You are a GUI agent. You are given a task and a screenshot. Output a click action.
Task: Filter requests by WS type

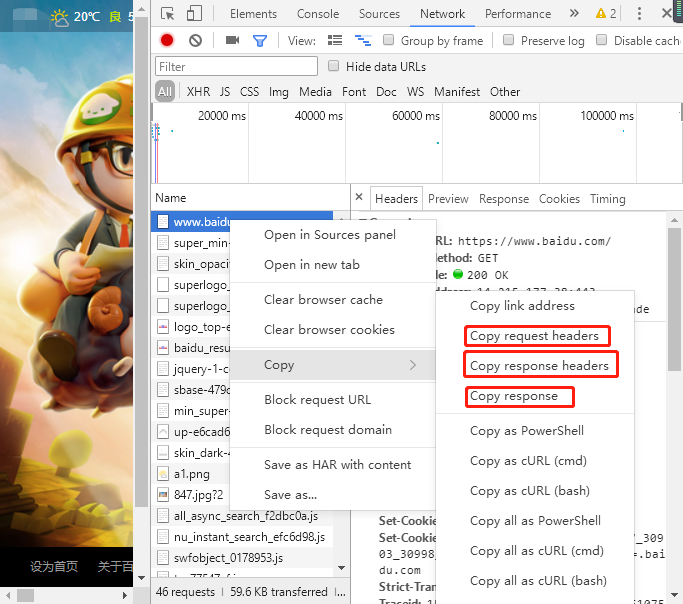[x=416, y=92]
